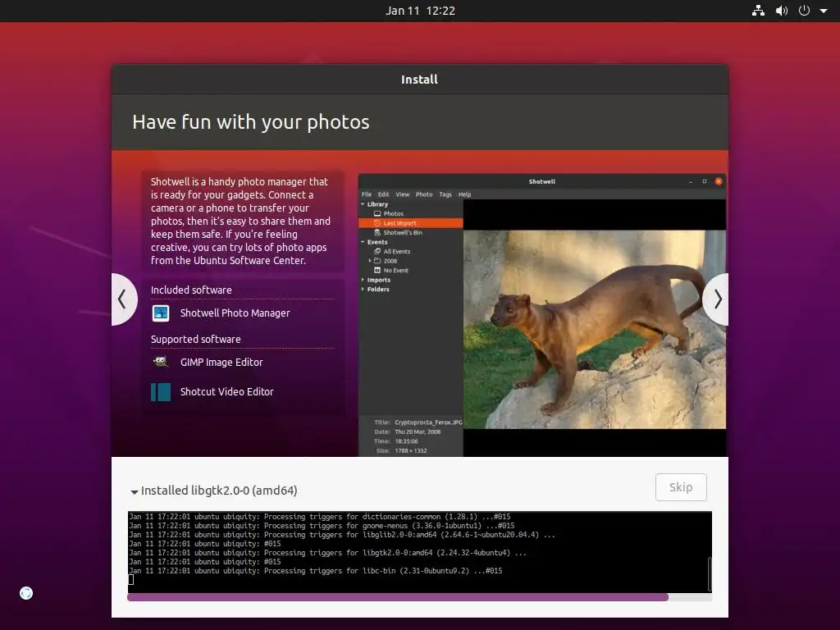The width and height of the screenshot is (840, 630).
Task: Click the installation progress bar
Action: pos(419,597)
